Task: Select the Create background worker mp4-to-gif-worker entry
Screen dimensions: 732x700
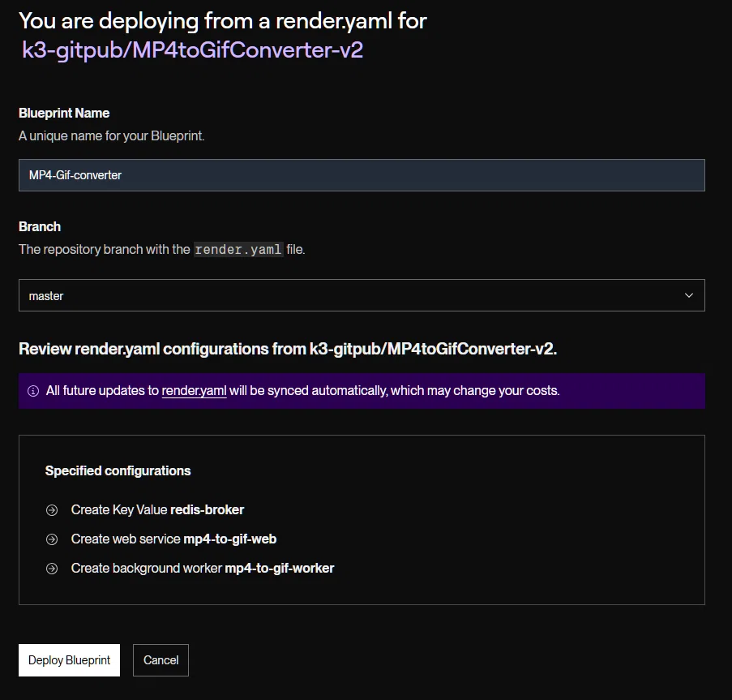Action: [203, 568]
